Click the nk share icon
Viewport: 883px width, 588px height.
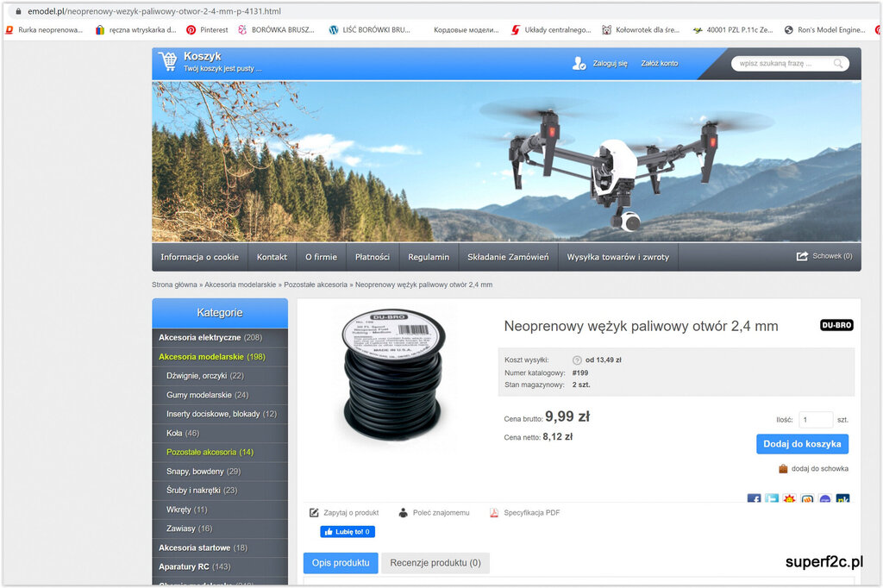842,499
